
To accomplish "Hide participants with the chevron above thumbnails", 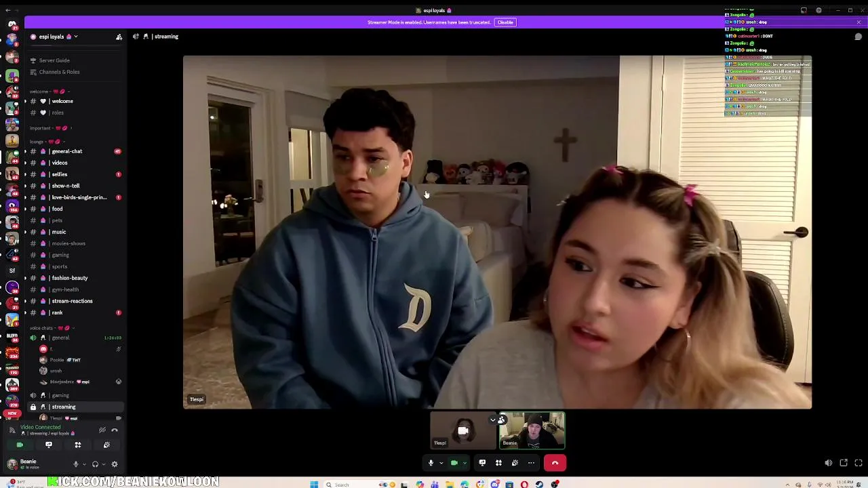I will [493, 420].
